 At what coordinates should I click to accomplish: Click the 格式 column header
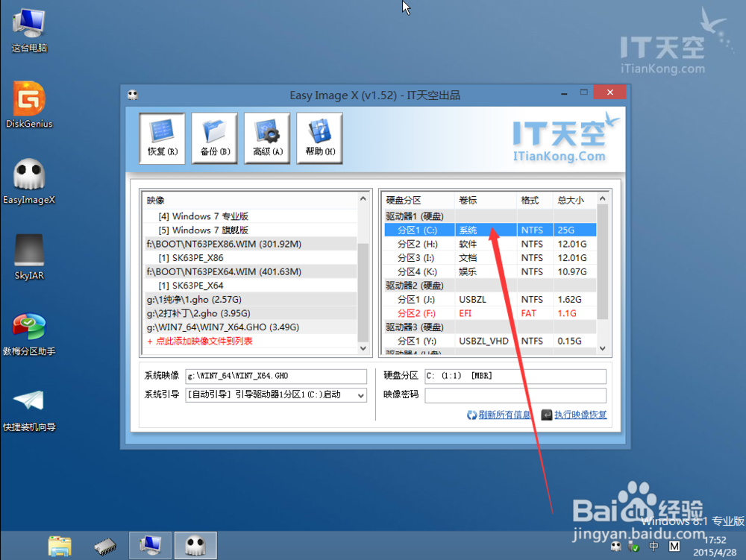tap(535, 200)
